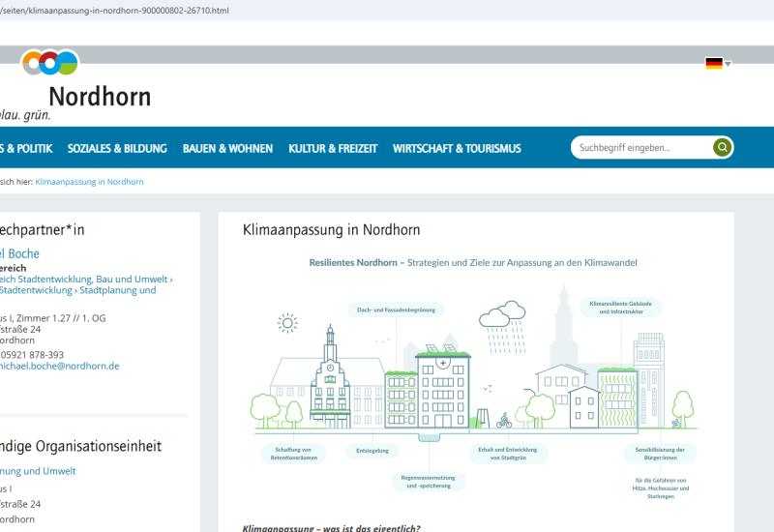
Task: Click the rain cloud icon in infographic
Action: coord(502,316)
